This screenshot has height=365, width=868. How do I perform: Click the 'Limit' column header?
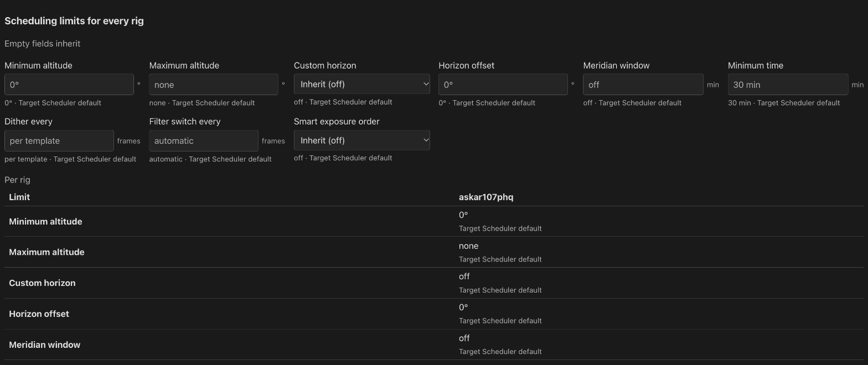click(19, 197)
